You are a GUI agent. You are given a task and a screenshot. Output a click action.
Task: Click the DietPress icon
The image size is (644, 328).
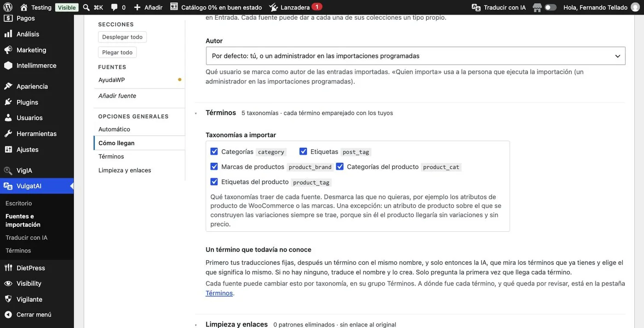(8, 268)
